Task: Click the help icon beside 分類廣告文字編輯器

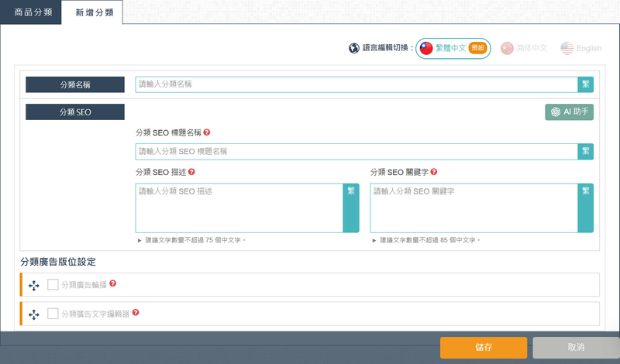Action: [136, 313]
